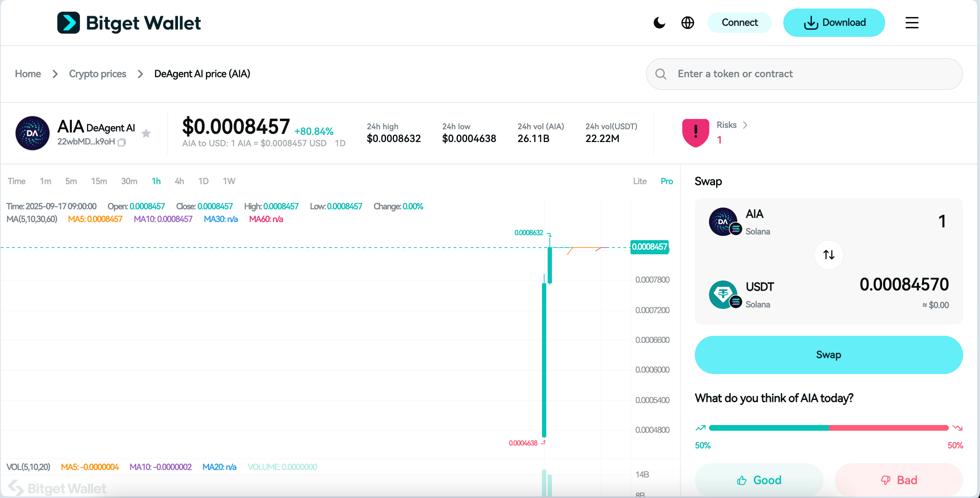Viewport: 980px width, 498px height.
Task: Open the language selector globe icon
Action: pyautogui.click(x=687, y=23)
